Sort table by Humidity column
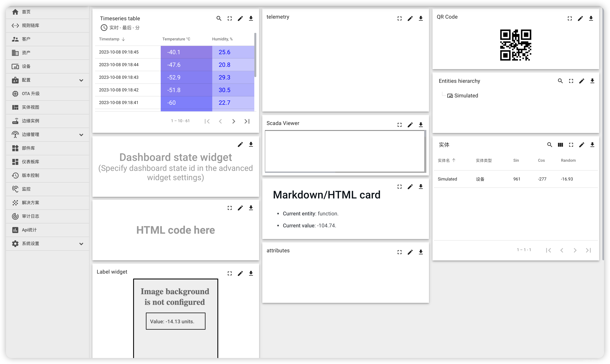 coord(222,39)
